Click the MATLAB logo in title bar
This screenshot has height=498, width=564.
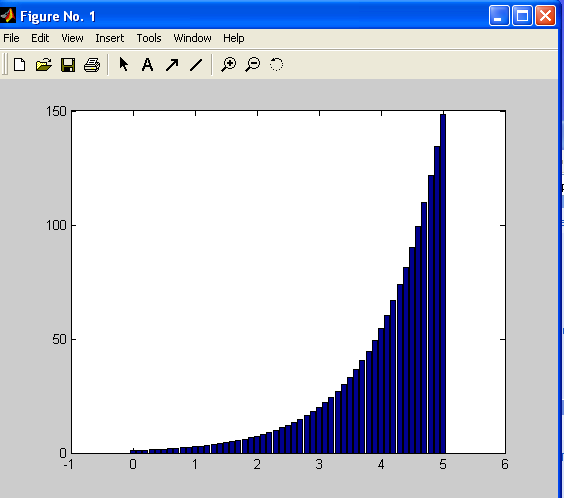(x=8, y=15)
